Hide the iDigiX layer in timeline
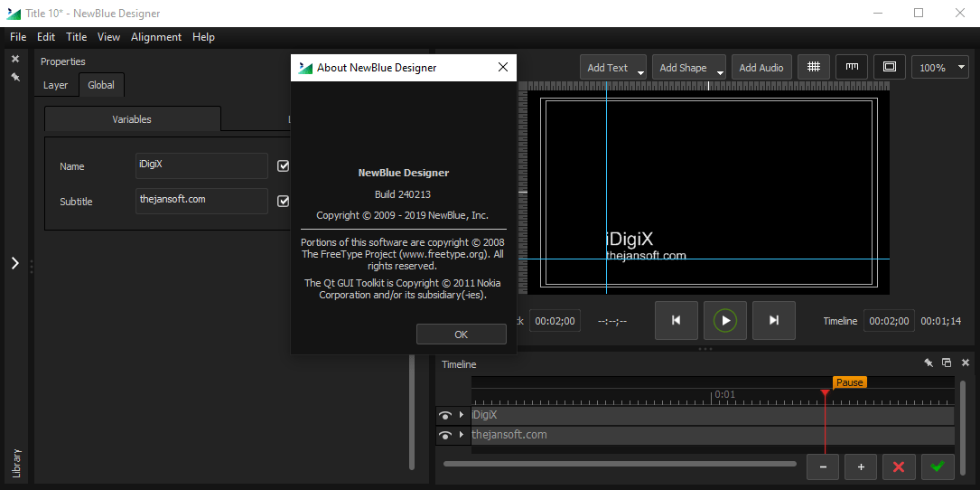 click(445, 416)
